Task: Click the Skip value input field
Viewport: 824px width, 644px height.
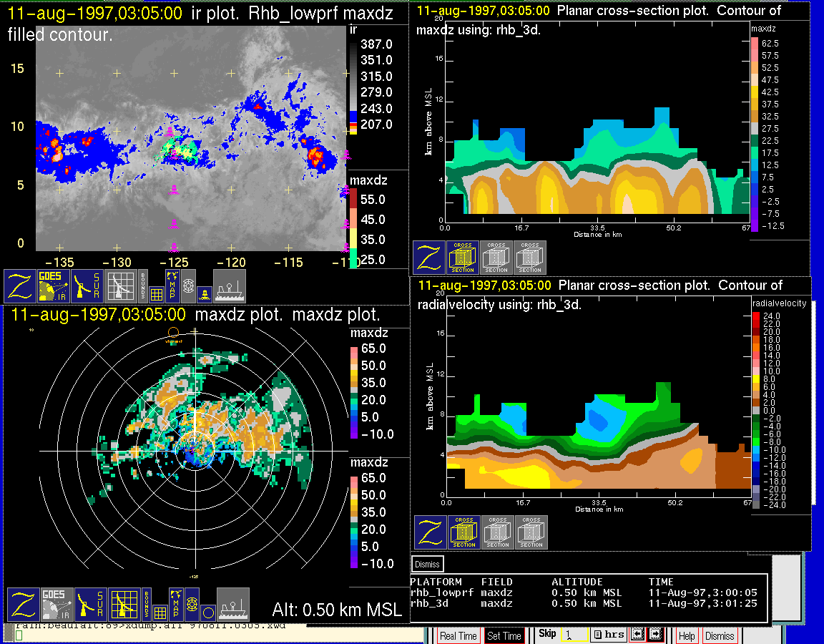Action: (x=574, y=635)
